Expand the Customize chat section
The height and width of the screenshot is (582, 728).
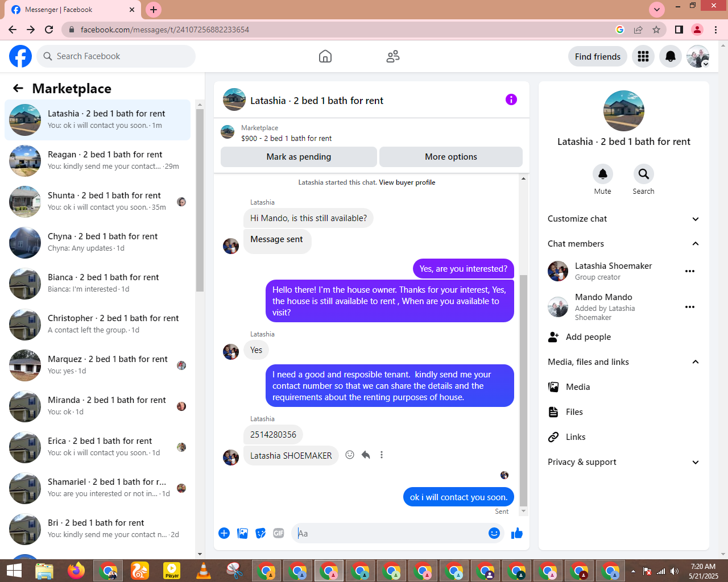(x=624, y=219)
